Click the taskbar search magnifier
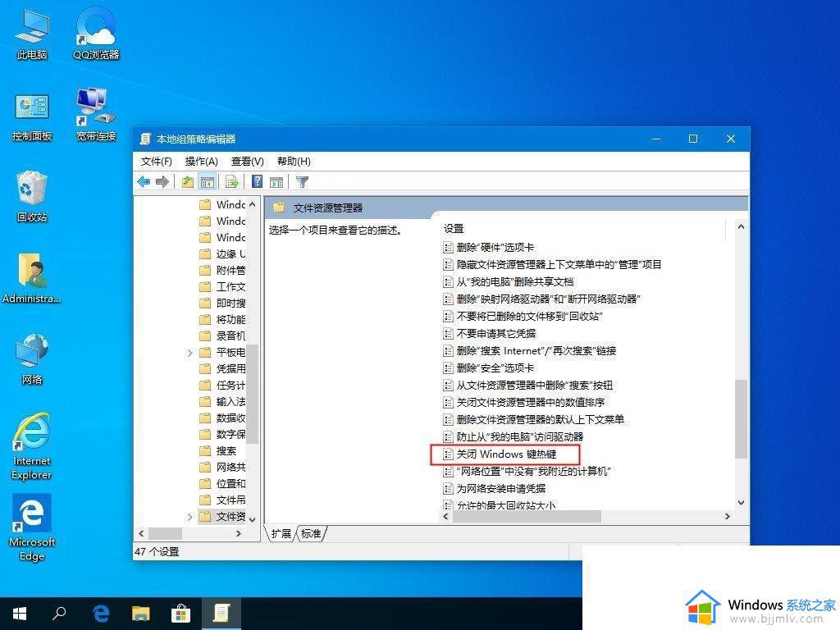The height and width of the screenshot is (630, 840). pos(59,614)
